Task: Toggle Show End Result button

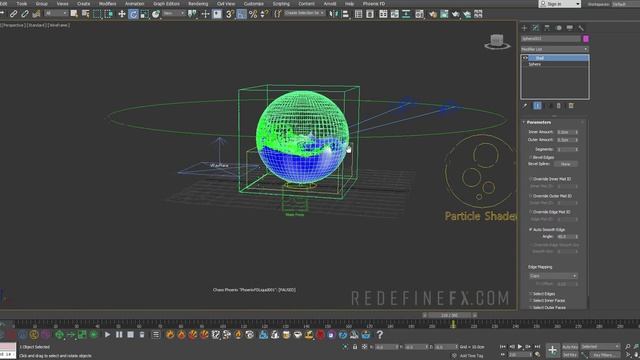Action: click(x=537, y=106)
